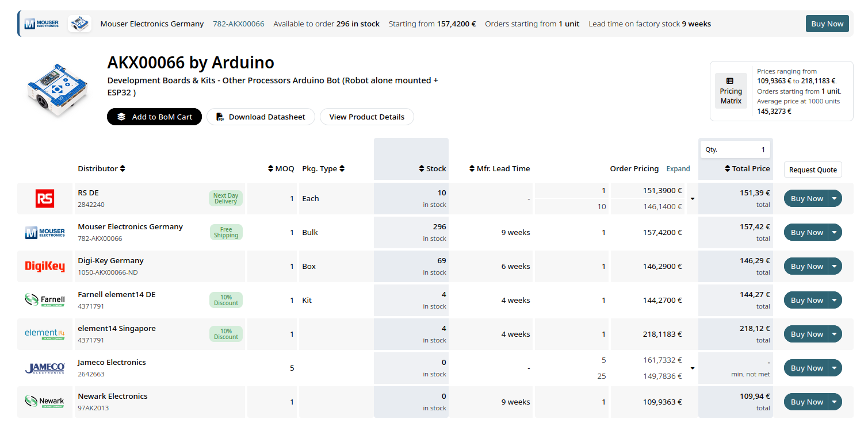The width and height of the screenshot is (868, 431).
Task: View Product Details
Action: coord(366,117)
